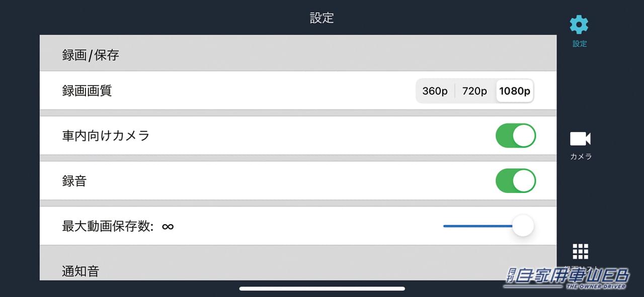This screenshot has height=297, width=644.
Task: Open the recording list grid icon
Action: point(580,252)
